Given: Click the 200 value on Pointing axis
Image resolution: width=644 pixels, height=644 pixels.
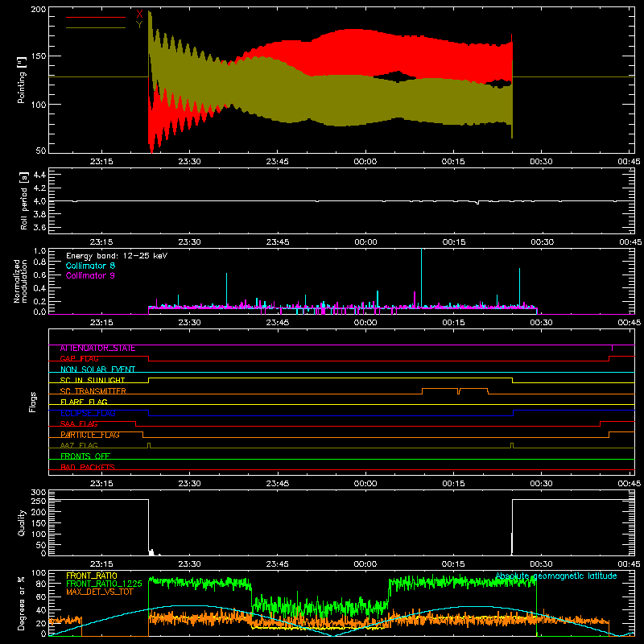Looking at the screenshot, I should coord(38,9).
